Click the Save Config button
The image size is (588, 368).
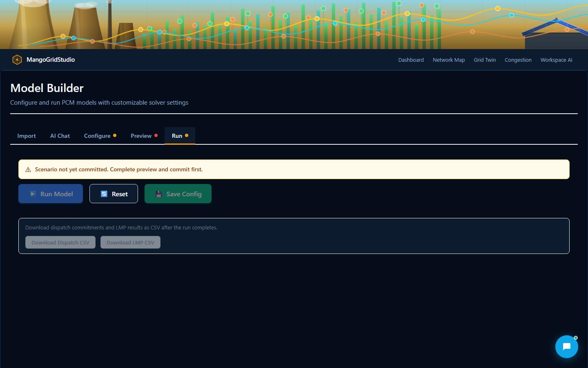[178, 194]
